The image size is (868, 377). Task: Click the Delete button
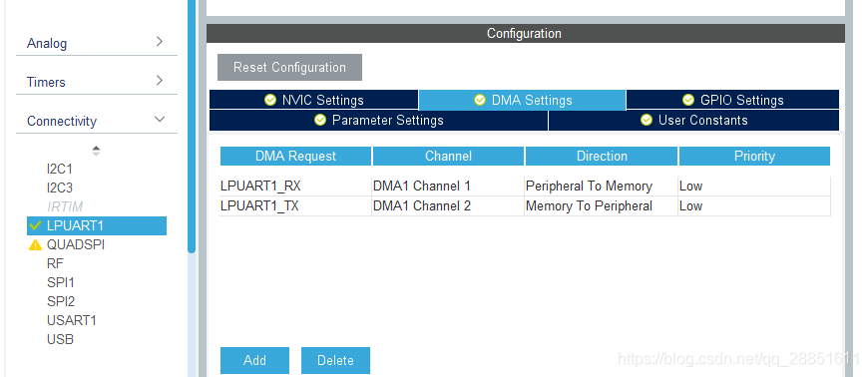335,360
